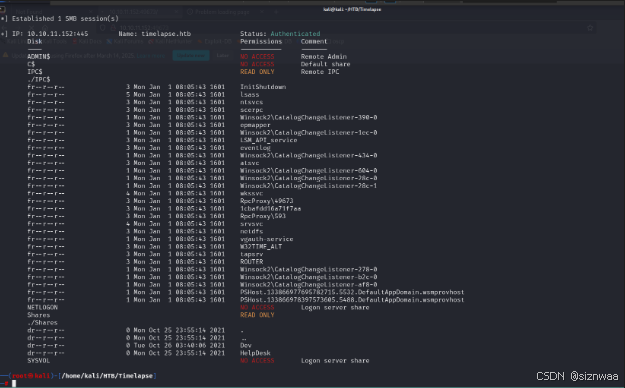Click READ ONLY permission beside Shares

pyautogui.click(x=257, y=315)
